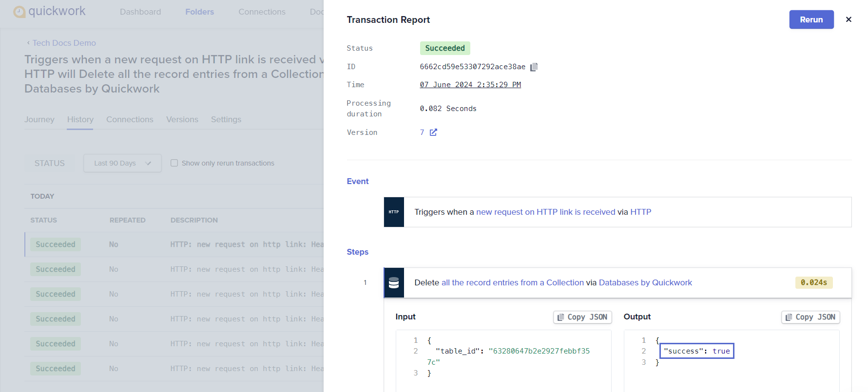Toggle Show only rerun transactions checkbox
The width and height of the screenshot is (868, 392).
[174, 163]
